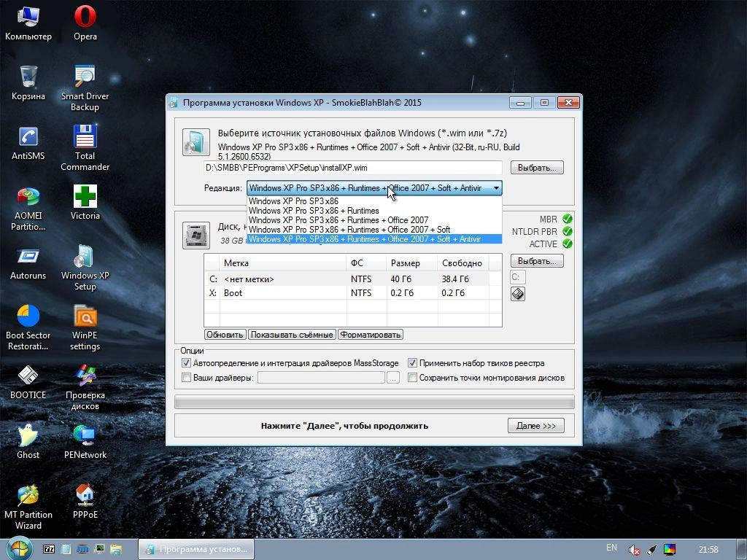Screen dimensions: 747x560
Task: Click the installation source disc icon
Action: point(196,142)
